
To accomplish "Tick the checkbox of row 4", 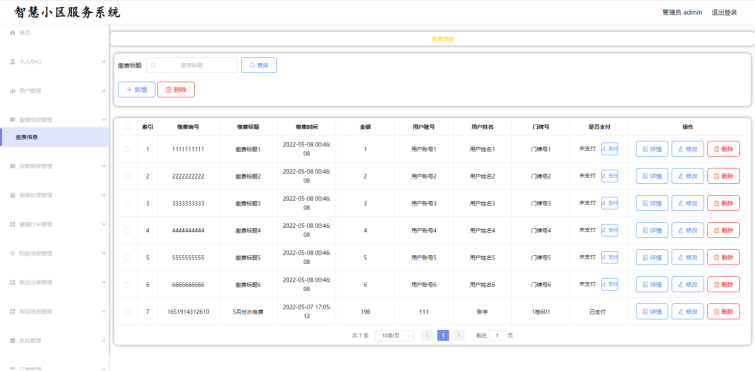I will click(x=128, y=230).
